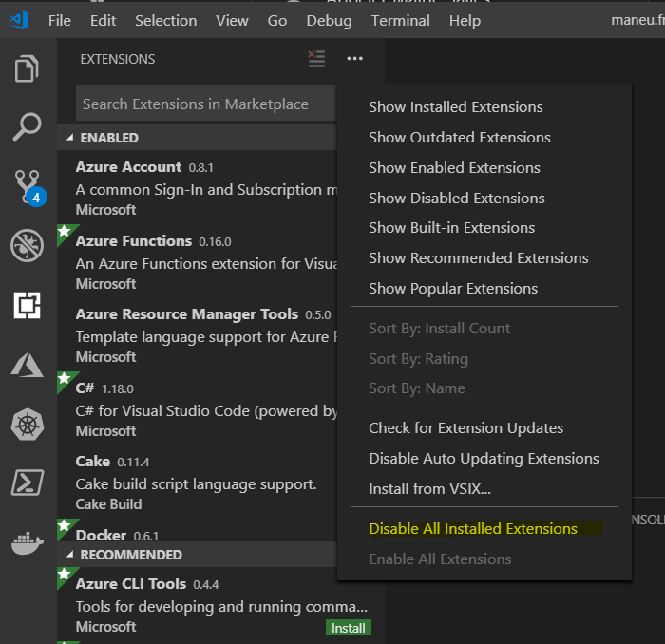Install the Azure CLI Tools extension
This screenshot has width=665, height=644.
pyautogui.click(x=349, y=628)
